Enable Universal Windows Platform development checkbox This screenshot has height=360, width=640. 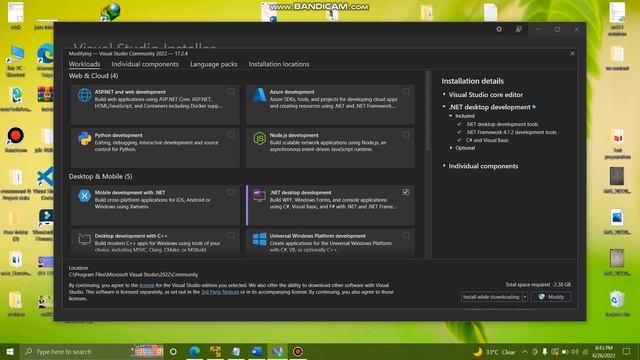coord(406,236)
